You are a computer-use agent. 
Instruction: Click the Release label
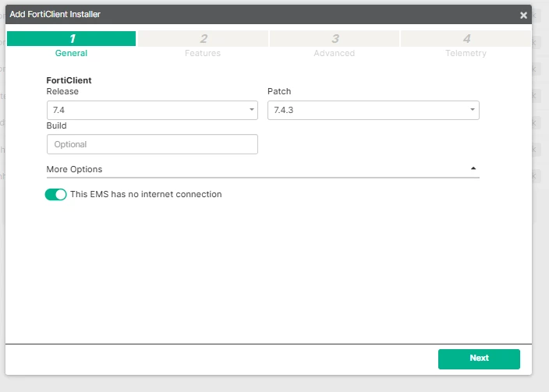tap(62, 91)
